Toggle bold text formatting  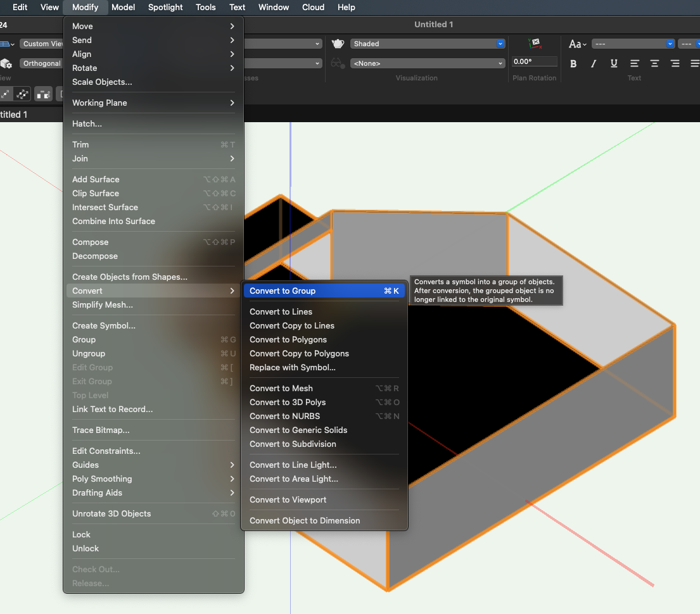(x=573, y=63)
